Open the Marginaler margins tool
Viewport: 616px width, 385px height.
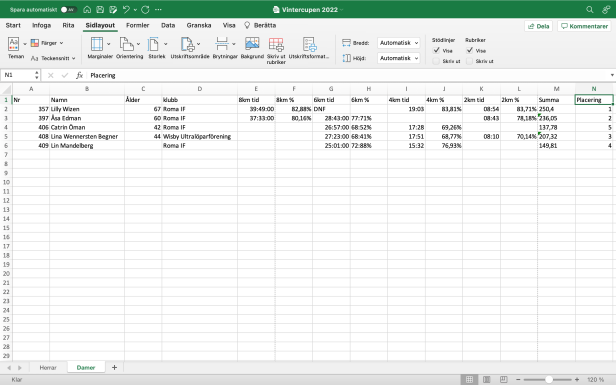pos(100,48)
